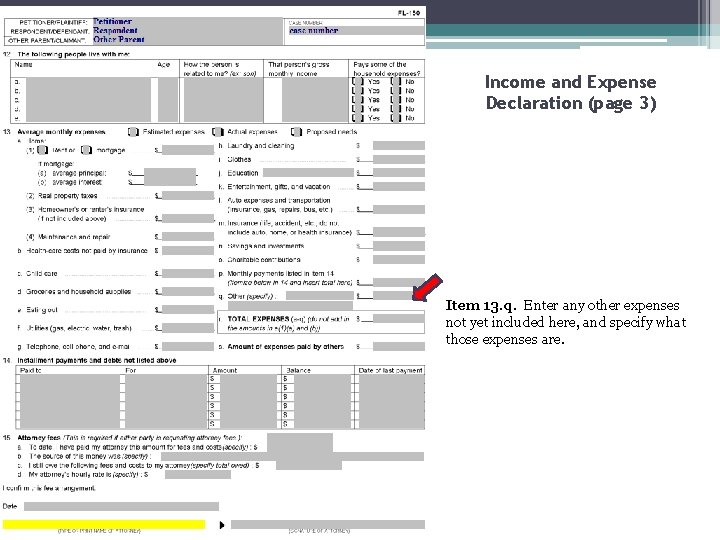Click the FL-150 form number

(409, 13)
